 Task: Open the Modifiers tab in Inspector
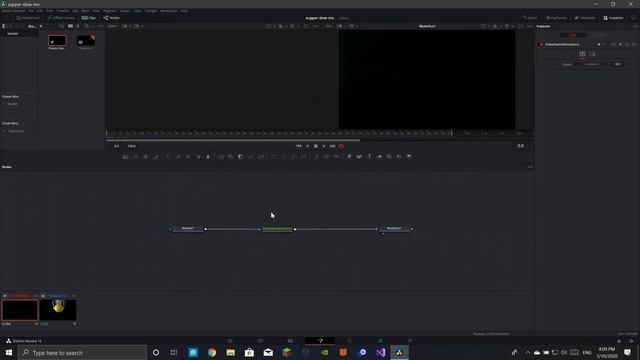(x=600, y=35)
